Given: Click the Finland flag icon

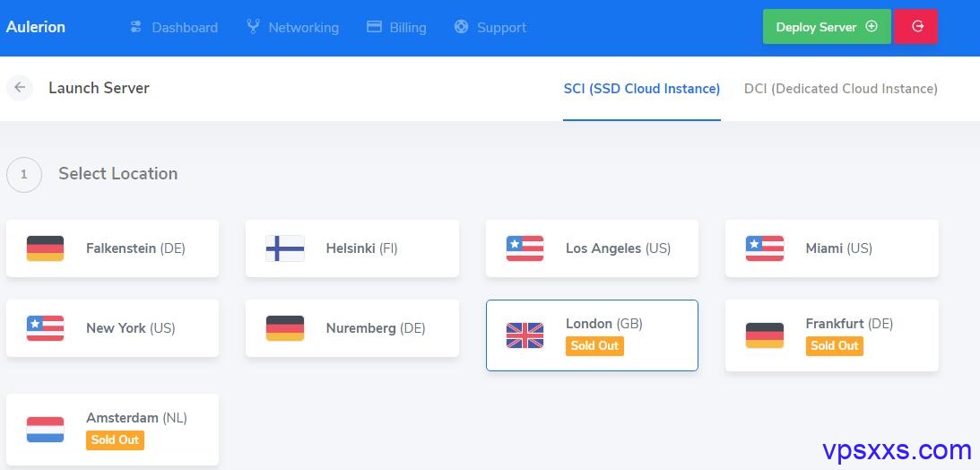Looking at the screenshot, I should pos(285,248).
